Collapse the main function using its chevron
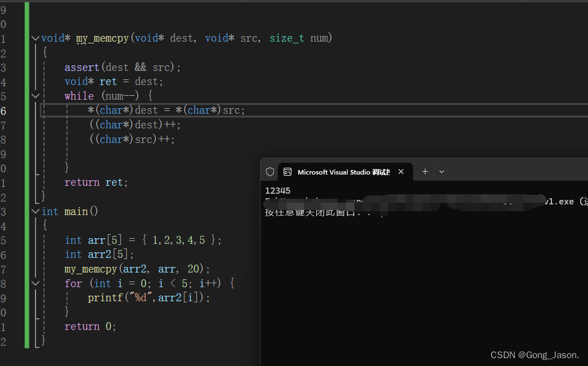This screenshot has height=366, width=588. [35, 211]
